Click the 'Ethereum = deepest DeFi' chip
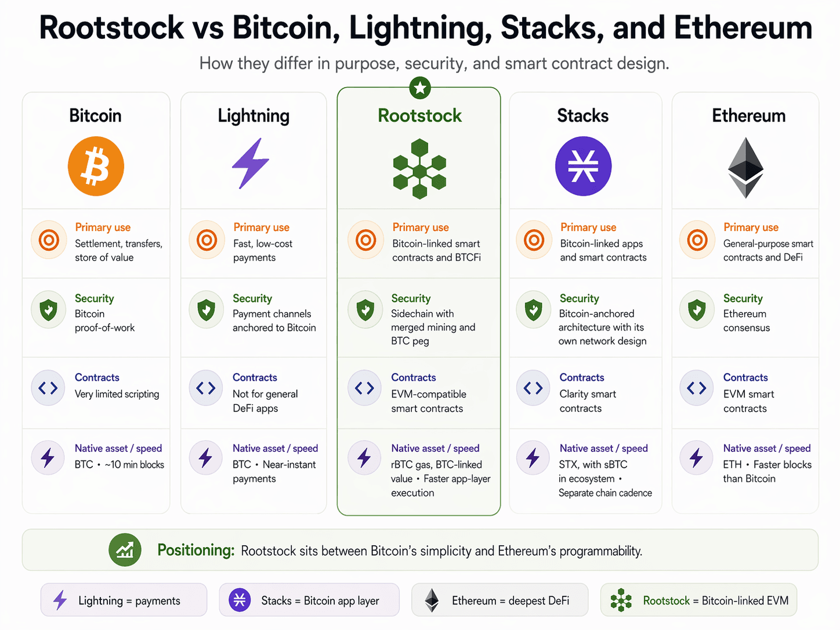 click(x=499, y=600)
